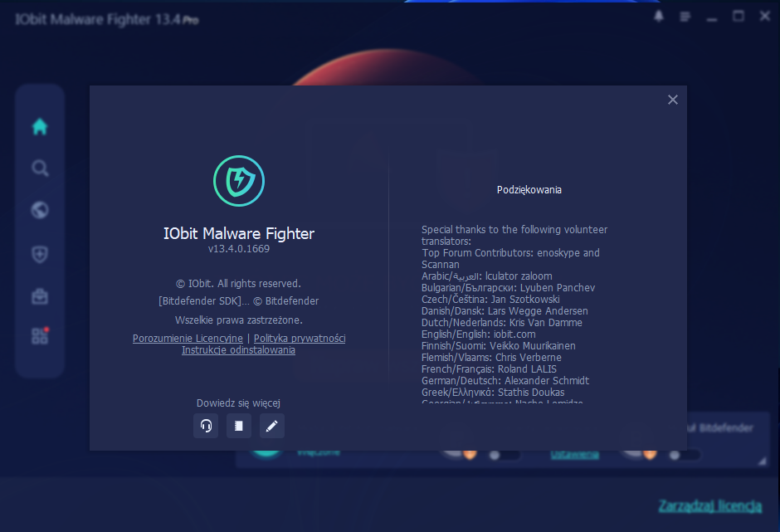Click the Special thanks volunteer translators text
780x532 pixels.
(x=514, y=236)
